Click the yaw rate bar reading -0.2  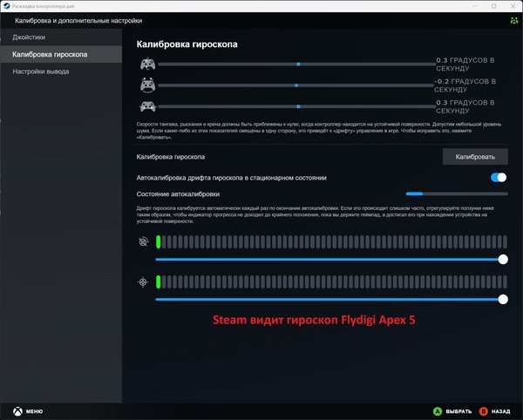pos(295,85)
